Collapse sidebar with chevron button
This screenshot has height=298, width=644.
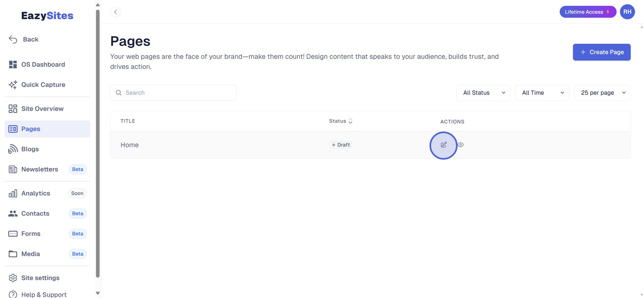pyautogui.click(x=116, y=12)
